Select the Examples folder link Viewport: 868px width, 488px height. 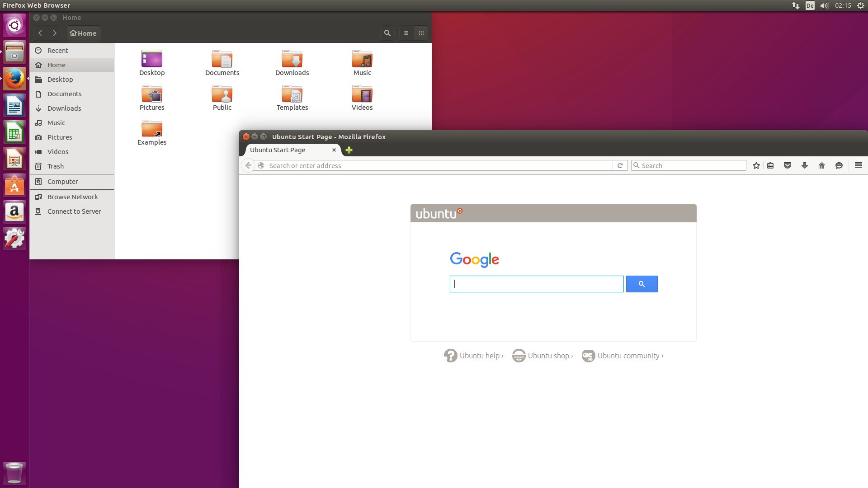pyautogui.click(x=152, y=133)
